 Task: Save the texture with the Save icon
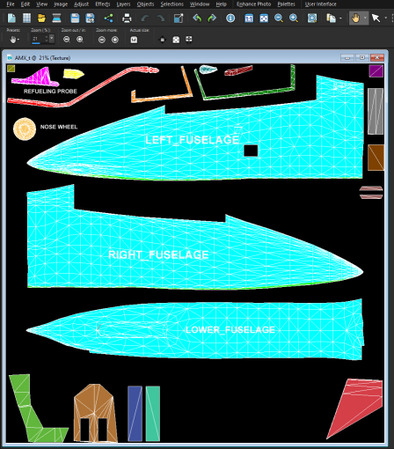[75, 18]
